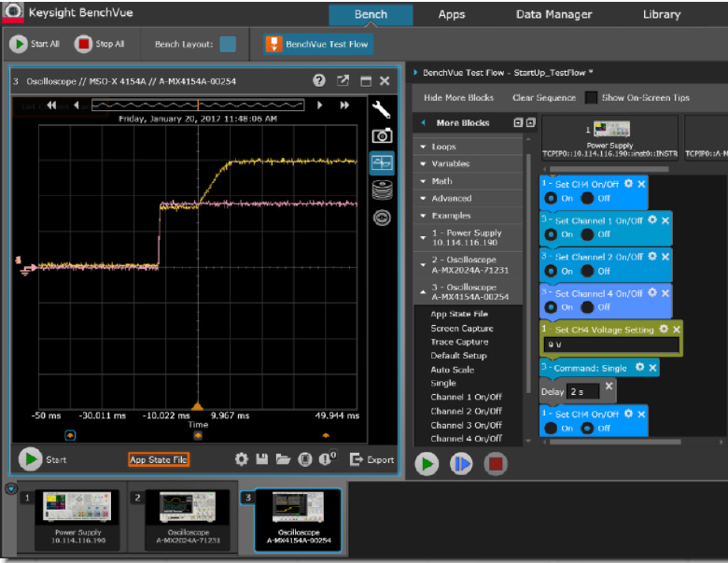Screen dimensions: 728x563
Task: Expand the Variables category
Action: (468, 163)
